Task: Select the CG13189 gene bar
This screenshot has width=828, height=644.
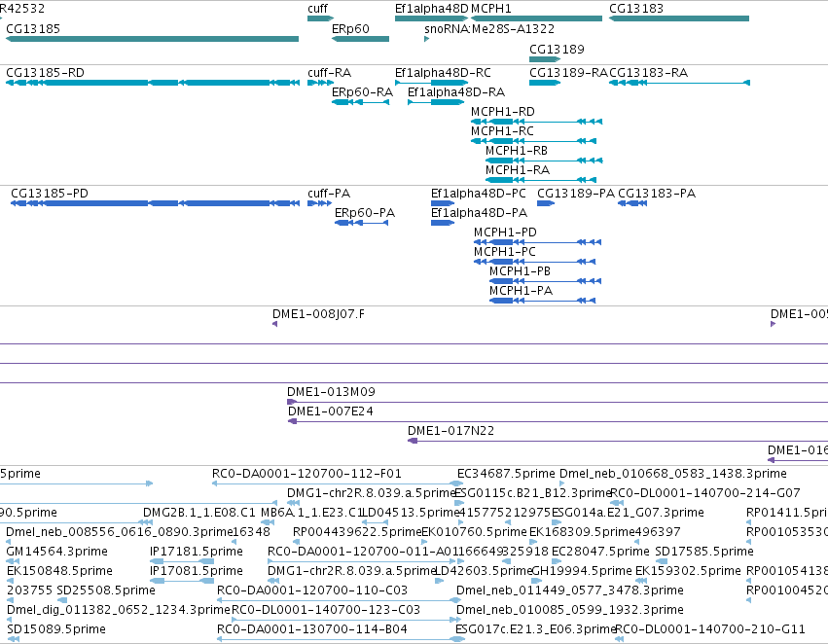Action: [545, 59]
